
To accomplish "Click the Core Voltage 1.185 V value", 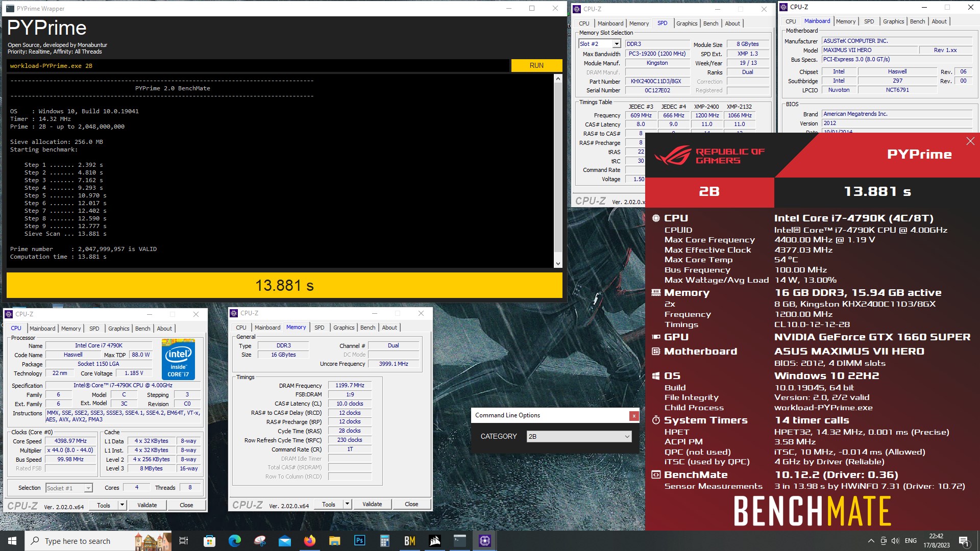I will (134, 373).
